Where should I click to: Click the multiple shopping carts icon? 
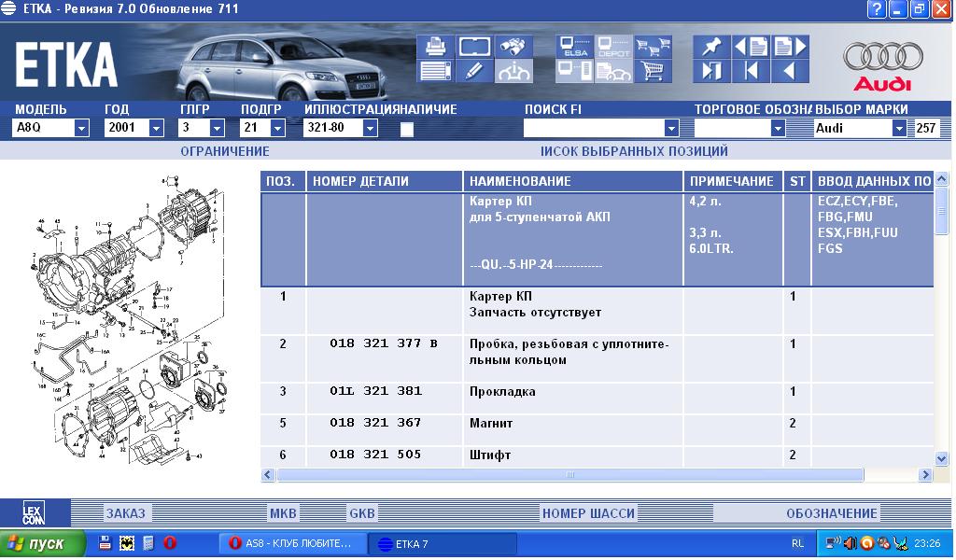point(653,46)
